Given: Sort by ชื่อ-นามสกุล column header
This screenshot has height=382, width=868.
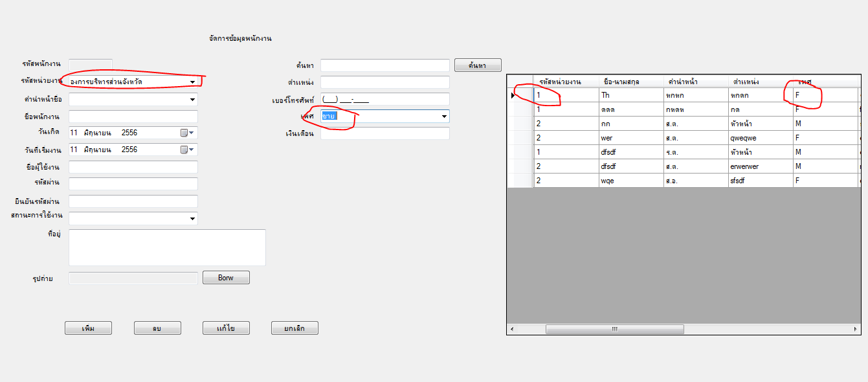Looking at the screenshot, I should click(632, 82).
